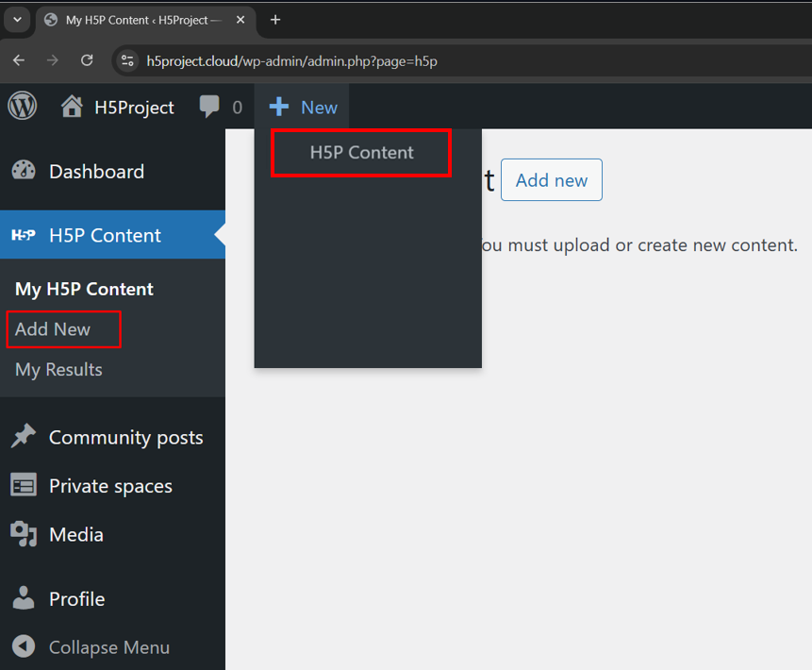Open My H5P Content submenu link

84,289
